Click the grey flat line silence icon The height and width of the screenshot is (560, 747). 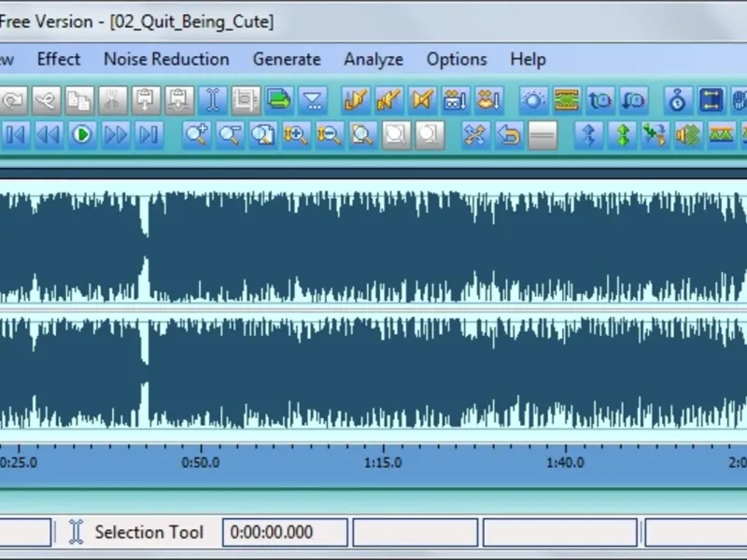tap(543, 135)
